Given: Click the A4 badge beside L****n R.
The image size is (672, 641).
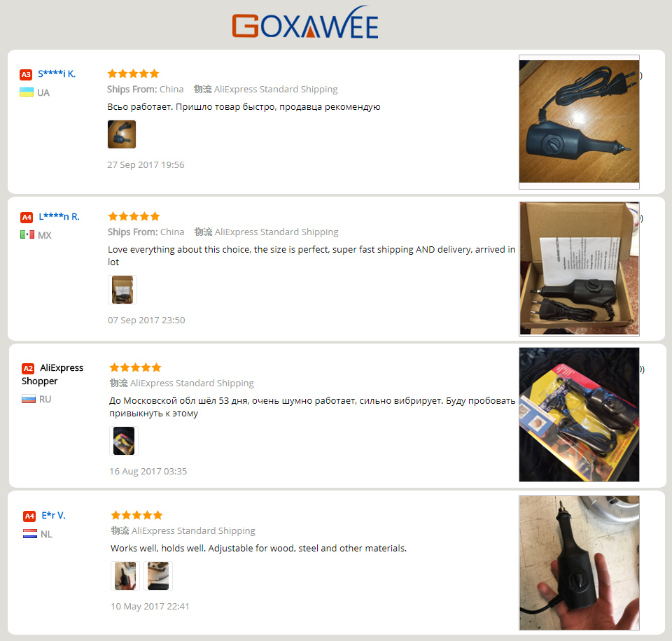Looking at the screenshot, I should click(27, 217).
